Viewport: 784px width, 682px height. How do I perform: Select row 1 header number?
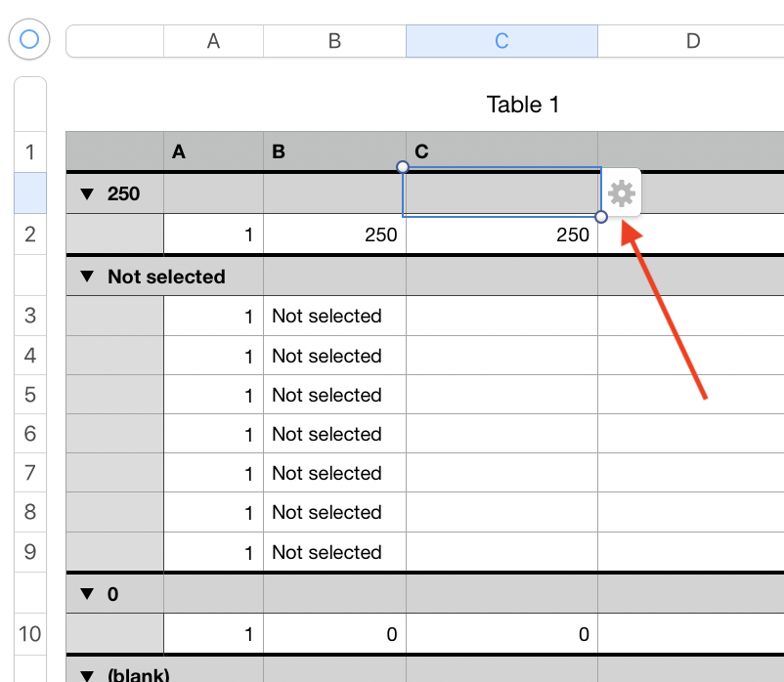click(30, 152)
